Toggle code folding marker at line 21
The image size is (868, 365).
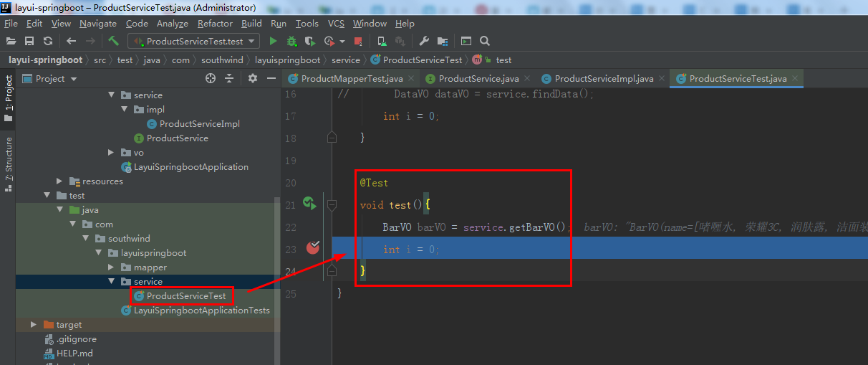(332, 205)
